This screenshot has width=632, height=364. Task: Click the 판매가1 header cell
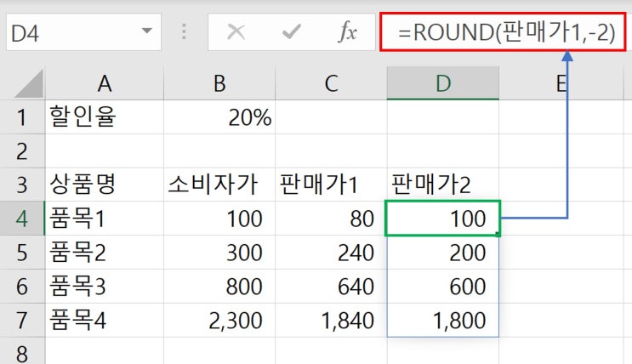click(x=332, y=185)
